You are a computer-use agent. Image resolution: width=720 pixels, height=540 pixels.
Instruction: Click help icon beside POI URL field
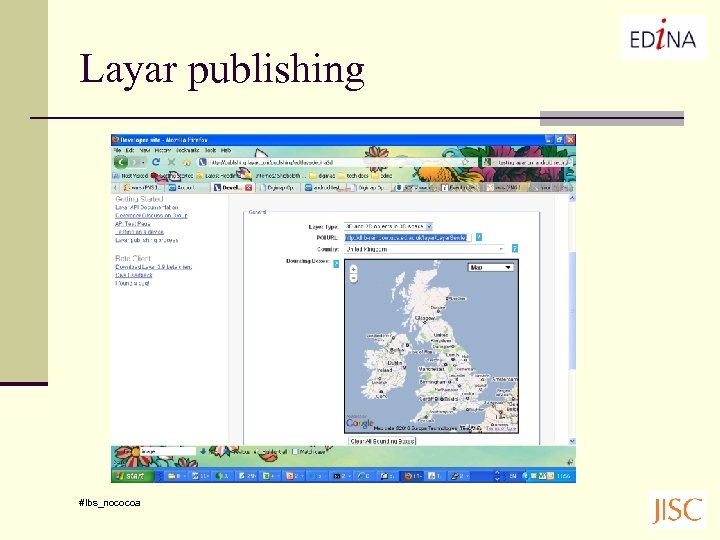click(479, 237)
